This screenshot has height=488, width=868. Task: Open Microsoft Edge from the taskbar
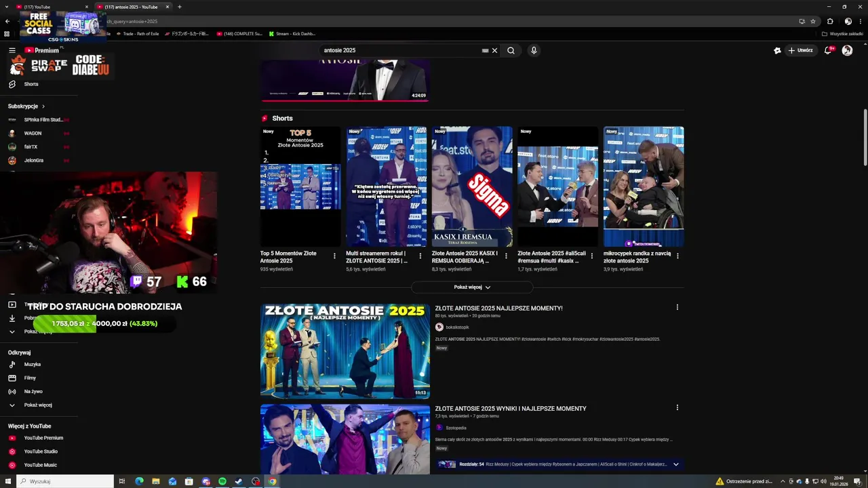pos(139,481)
